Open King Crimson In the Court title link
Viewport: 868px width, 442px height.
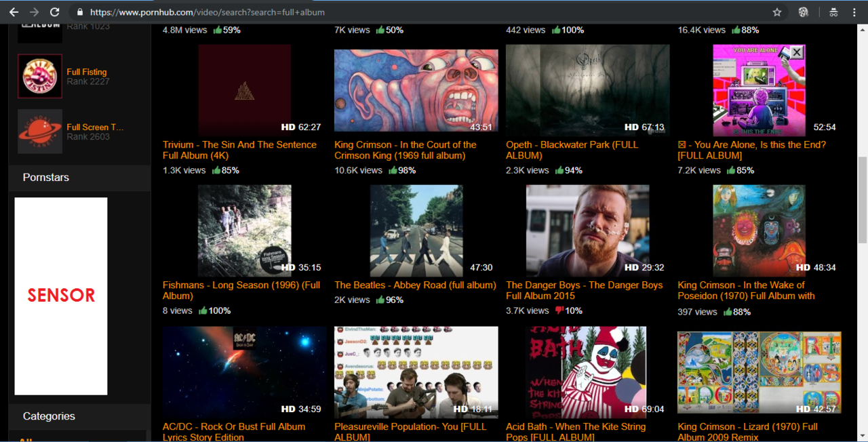pos(406,150)
